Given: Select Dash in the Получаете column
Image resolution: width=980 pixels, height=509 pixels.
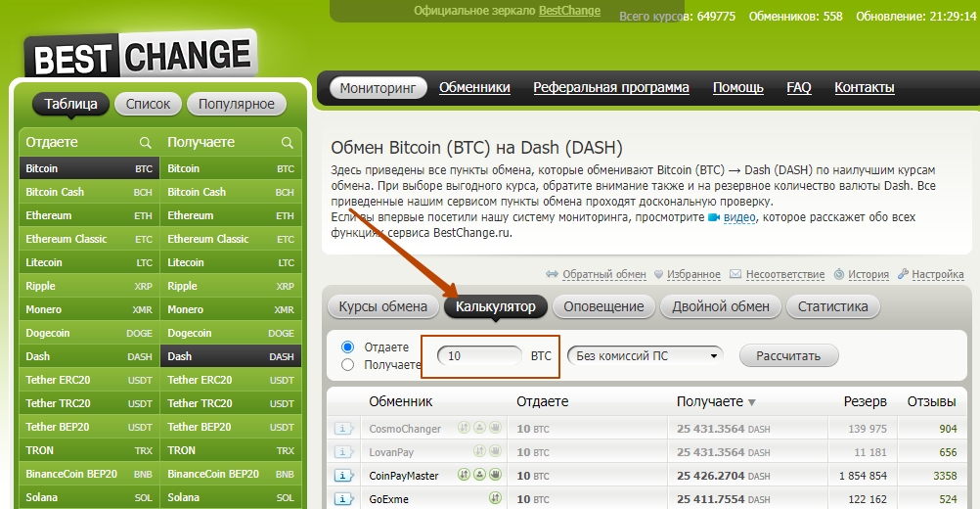Looking at the screenshot, I should pos(231,356).
